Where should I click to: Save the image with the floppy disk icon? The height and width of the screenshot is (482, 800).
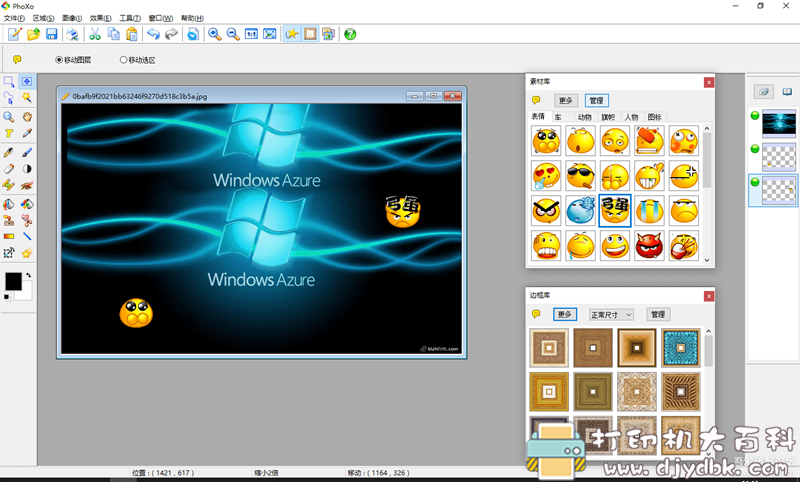[52, 34]
